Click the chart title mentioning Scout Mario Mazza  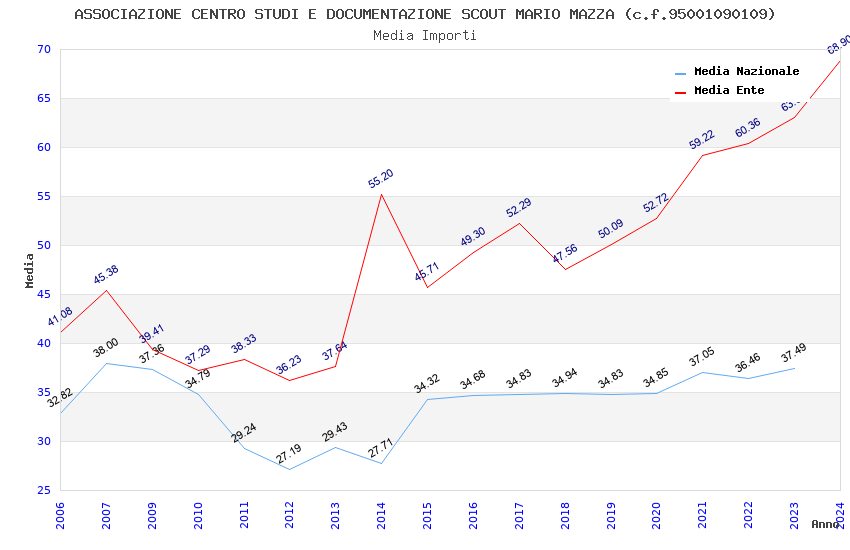tap(425, 14)
